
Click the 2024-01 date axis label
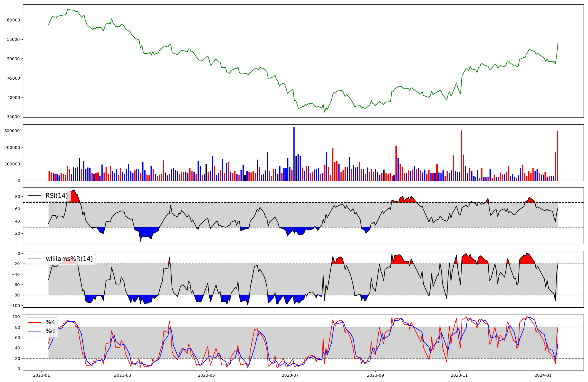[x=543, y=375]
